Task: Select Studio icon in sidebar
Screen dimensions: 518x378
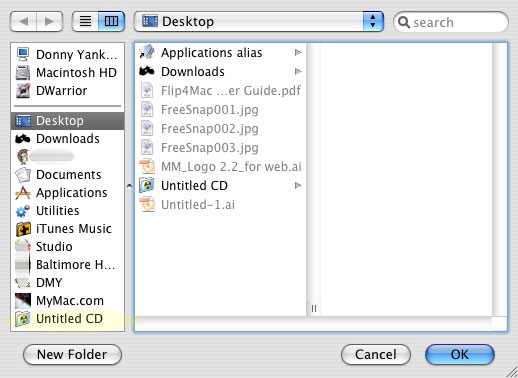Action: 23,247
